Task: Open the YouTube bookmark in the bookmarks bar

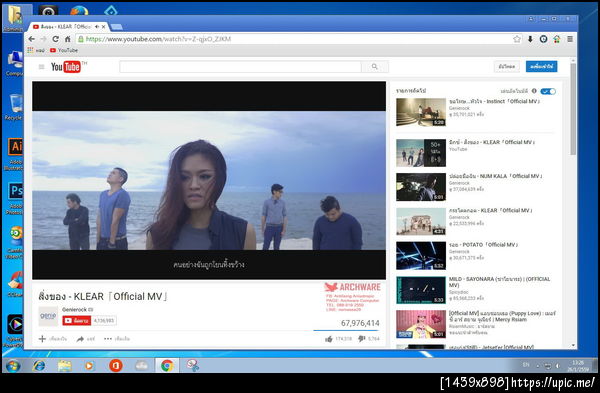Action: (64, 50)
